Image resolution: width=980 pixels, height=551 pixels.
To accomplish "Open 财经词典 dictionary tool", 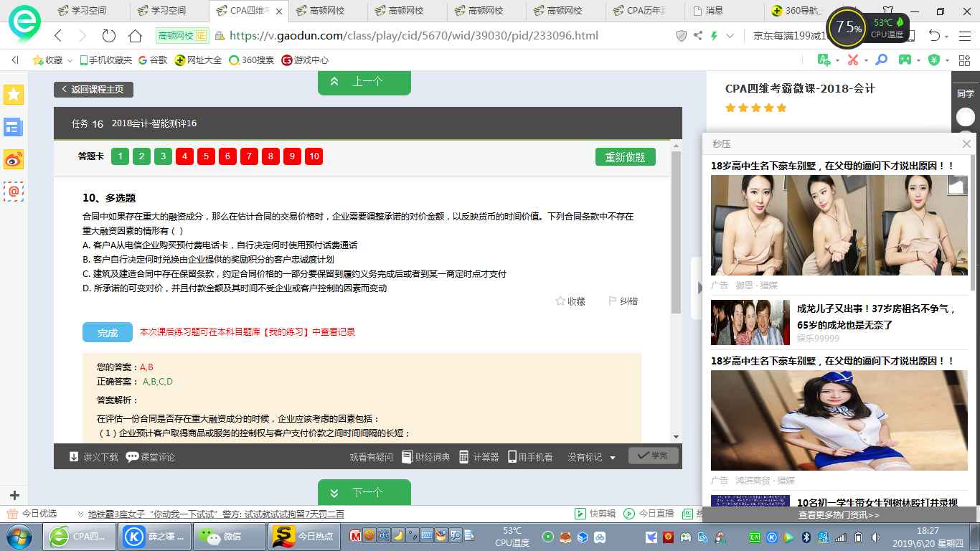I will pos(425,456).
